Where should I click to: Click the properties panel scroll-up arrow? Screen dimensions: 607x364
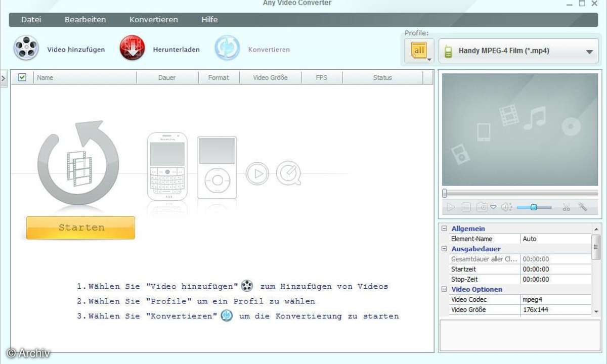tap(596, 229)
